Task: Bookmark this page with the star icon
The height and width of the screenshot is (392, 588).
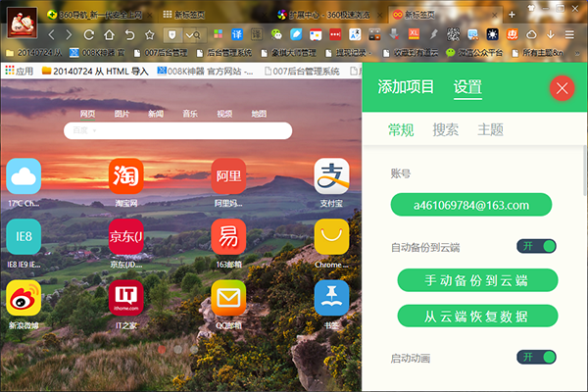Action: click(x=150, y=35)
